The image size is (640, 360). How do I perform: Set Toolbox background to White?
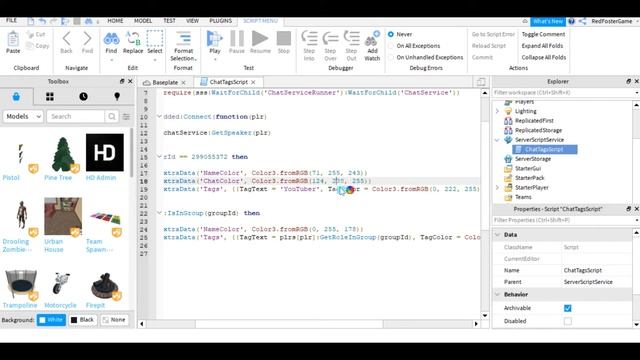51,320
